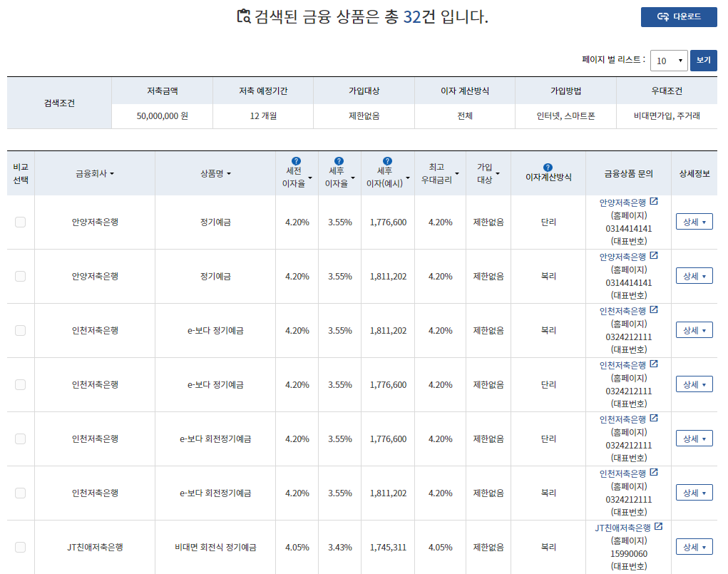728x574 pixels.
Task: Expand 상세 dropdown in the first row
Action: click(x=694, y=221)
